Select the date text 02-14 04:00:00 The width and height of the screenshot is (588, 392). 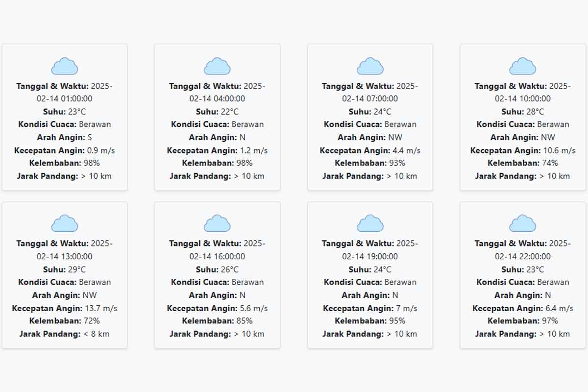coord(217,98)
